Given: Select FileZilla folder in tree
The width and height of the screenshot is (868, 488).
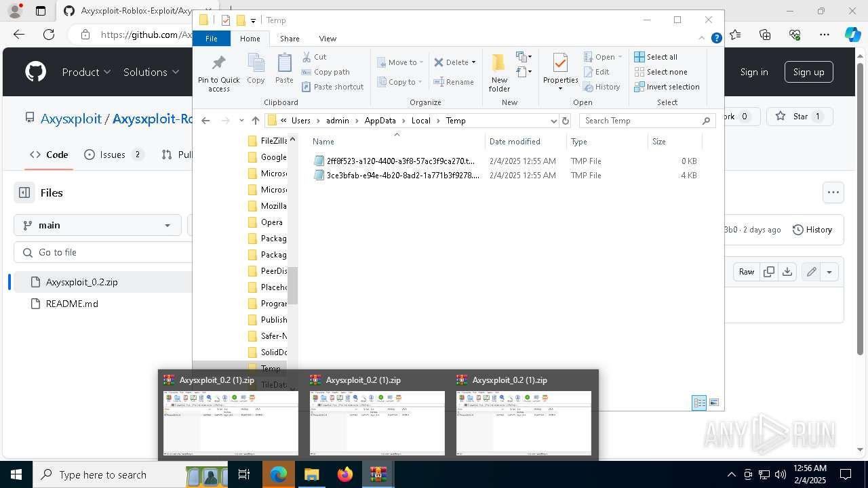Looking at the screenshot, I should 267,141.
